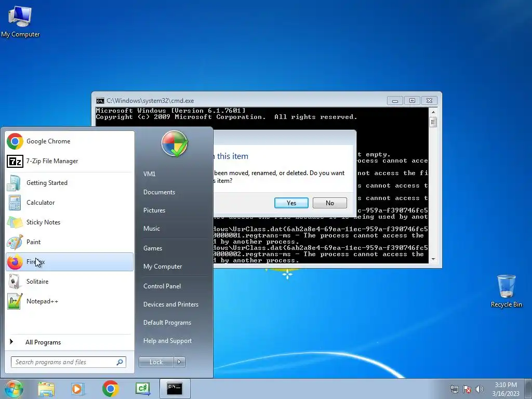Open Help and Support

(167, 341)
